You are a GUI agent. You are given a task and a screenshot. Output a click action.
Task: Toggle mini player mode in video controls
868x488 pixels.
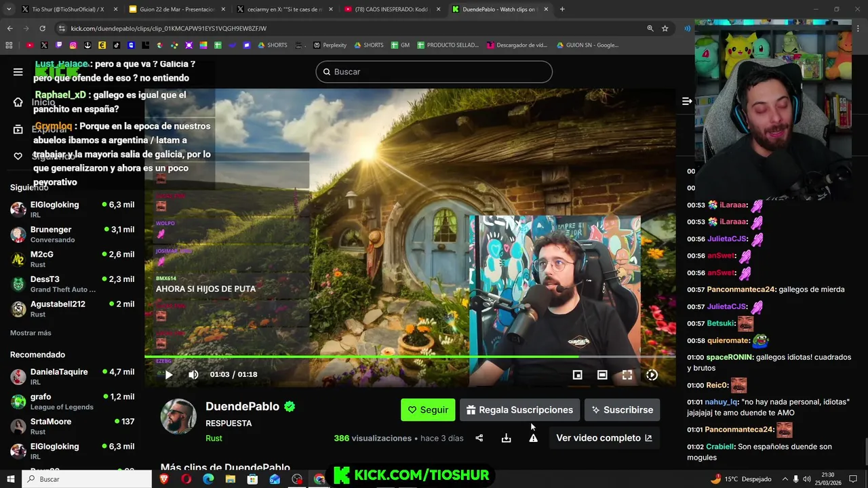tap(577, 375)
